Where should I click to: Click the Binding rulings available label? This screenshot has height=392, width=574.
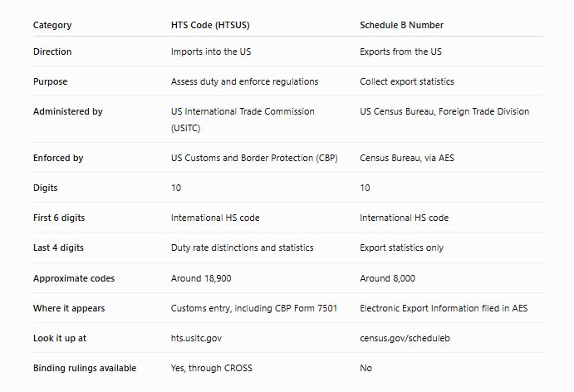click(85, 368)
